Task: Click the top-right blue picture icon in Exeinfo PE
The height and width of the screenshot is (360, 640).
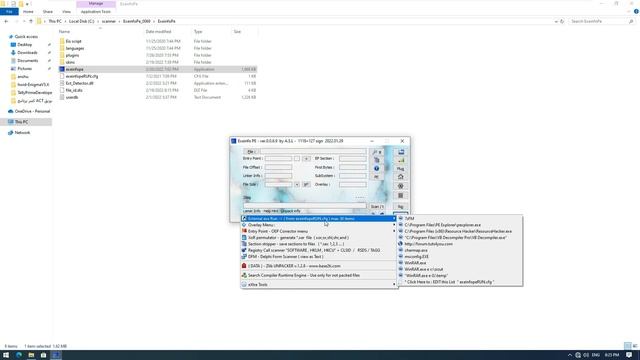Action: point(401,152)
